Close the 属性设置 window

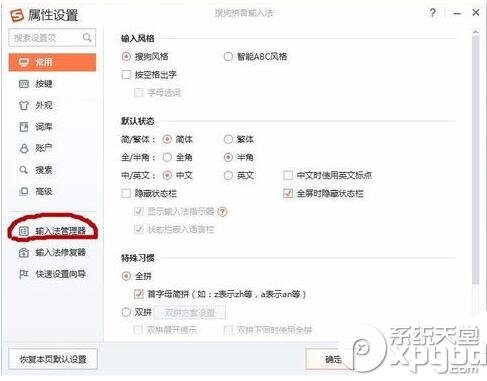pyautogui.click(x=476, y=13)
